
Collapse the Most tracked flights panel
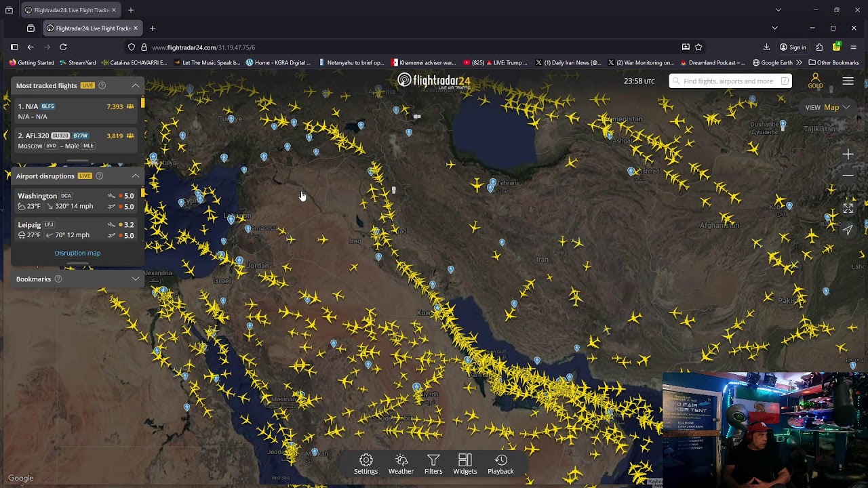pyautogui.click(x=135, y=85)
